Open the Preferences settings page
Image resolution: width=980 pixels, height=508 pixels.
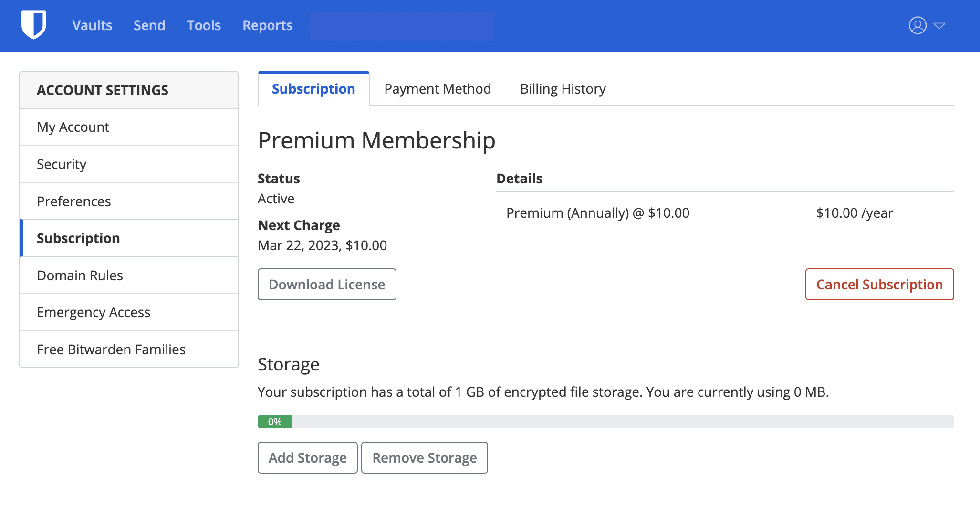tap(74, 201)
